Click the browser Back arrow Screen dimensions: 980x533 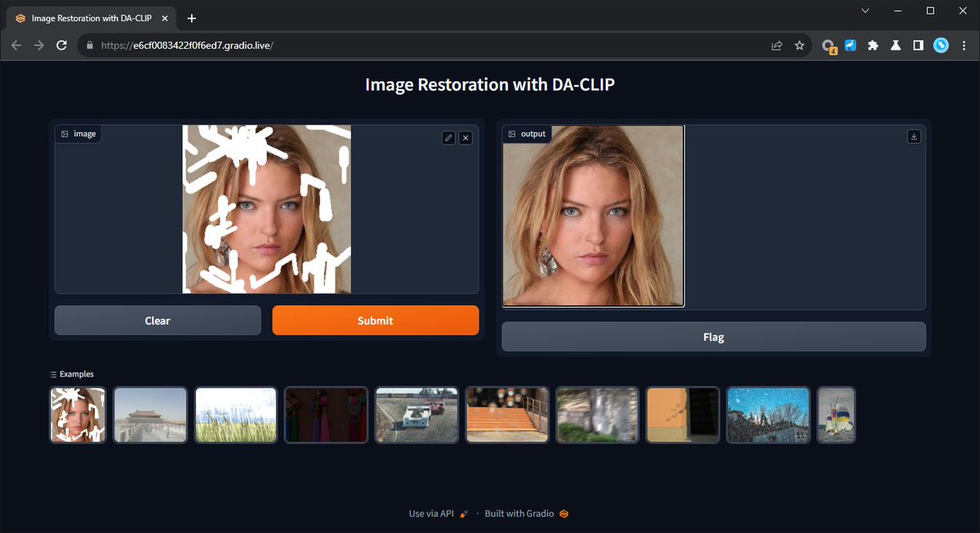16,46
